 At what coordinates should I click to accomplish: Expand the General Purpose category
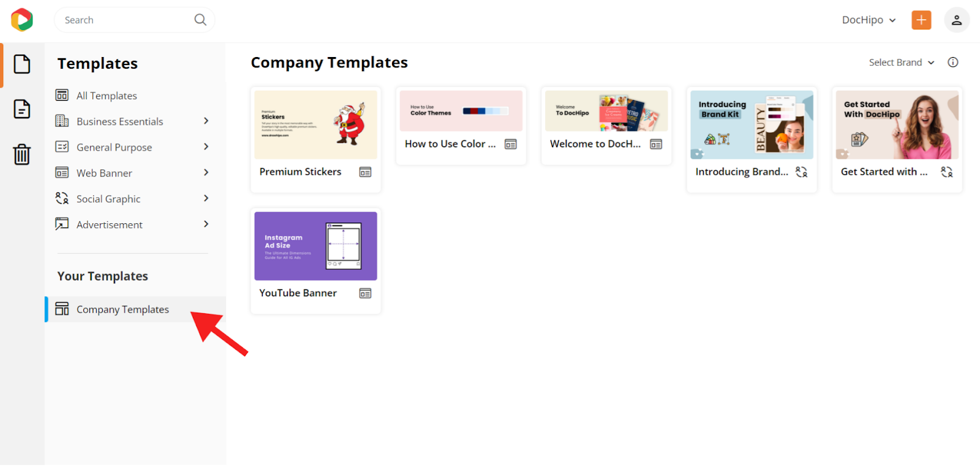coord(206,147)
